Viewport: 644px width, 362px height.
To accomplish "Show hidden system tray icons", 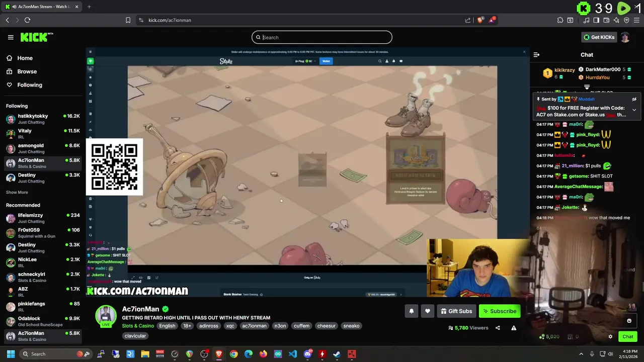I will (581, 354).
